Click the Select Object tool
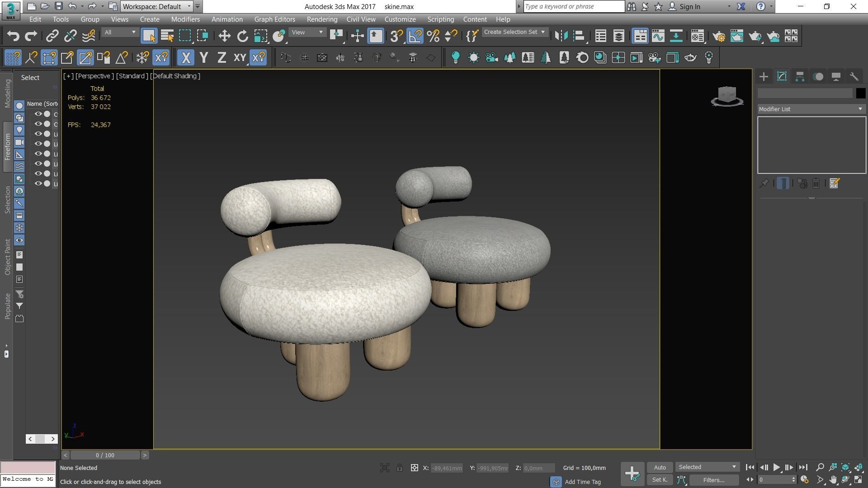Viewport: 868px width, 488px height. pyautogui.click(x=149, y=36)
